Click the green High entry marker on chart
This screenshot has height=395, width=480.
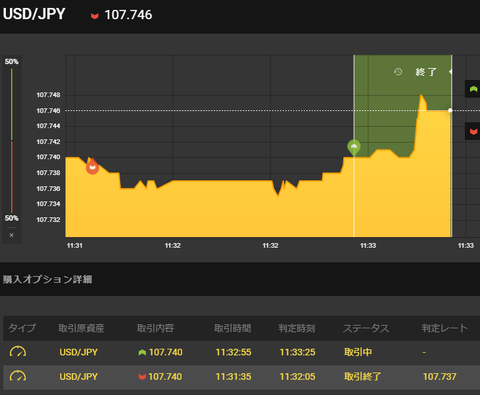coord(354,147)
